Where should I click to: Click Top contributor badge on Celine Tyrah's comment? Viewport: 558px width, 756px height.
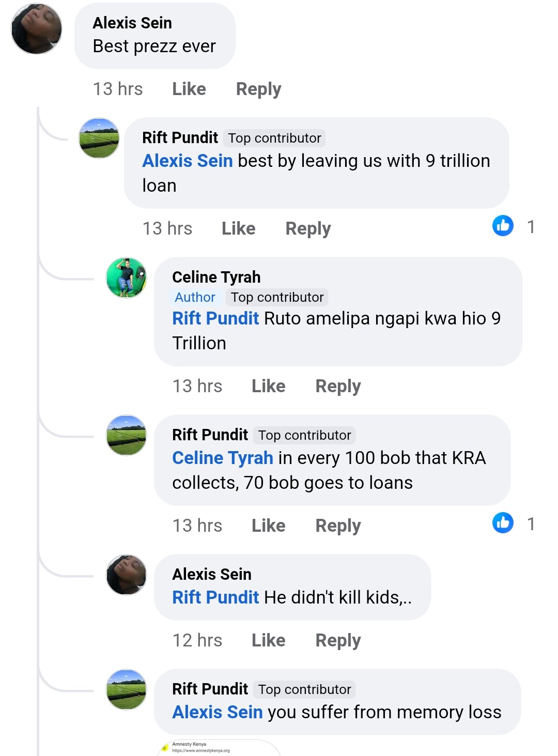[277, 297]
